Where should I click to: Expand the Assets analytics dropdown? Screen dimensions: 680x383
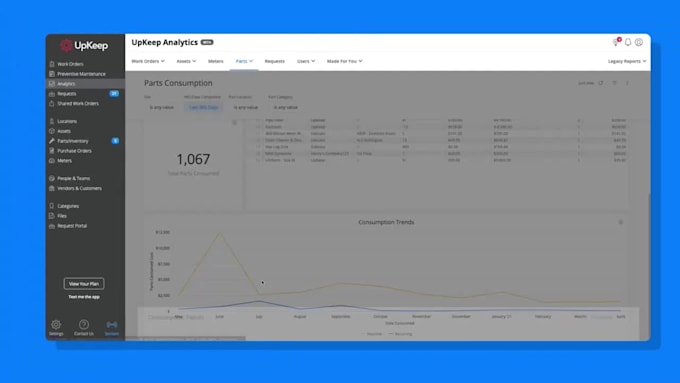coord(186,61)
